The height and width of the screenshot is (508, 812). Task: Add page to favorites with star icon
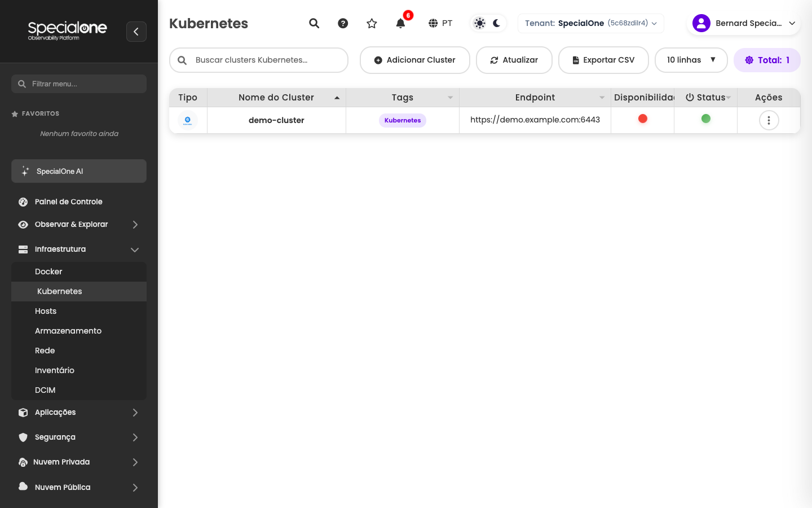click(x=372, y=23)
